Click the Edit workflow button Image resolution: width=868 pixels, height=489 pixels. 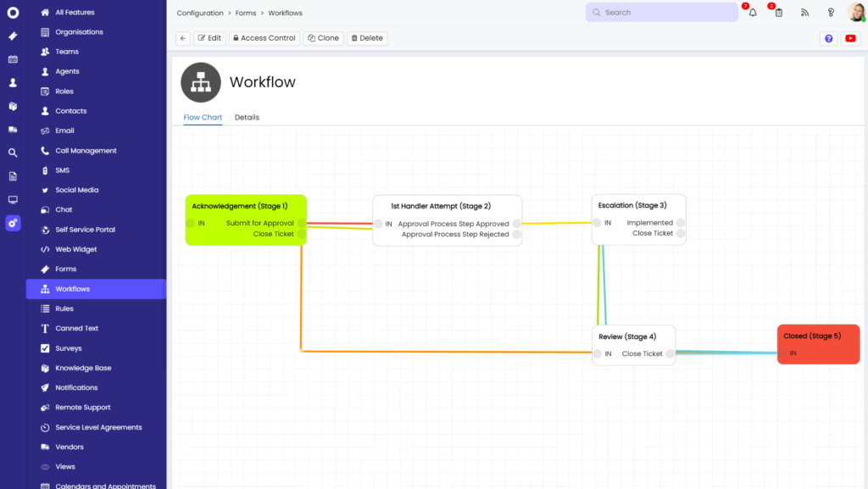209,37
